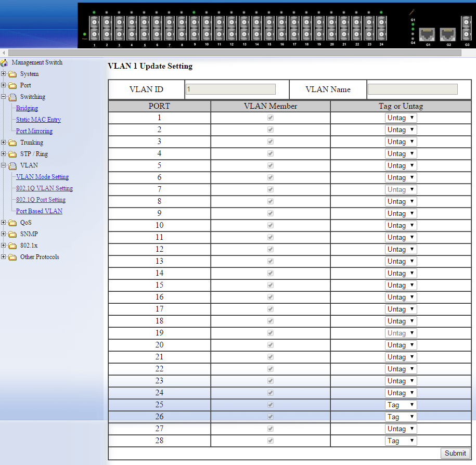The image size is (476, 465).
Task: Click port 9 icon on switch panel
Action: (194, 29)
